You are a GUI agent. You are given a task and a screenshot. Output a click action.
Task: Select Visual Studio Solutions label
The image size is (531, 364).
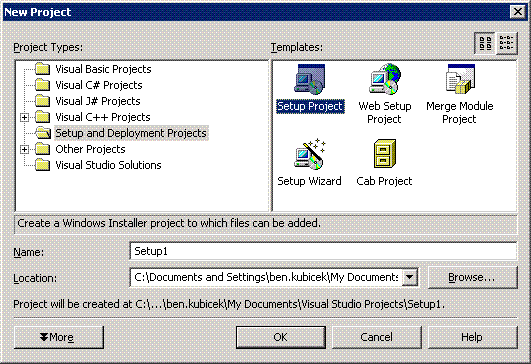[x=108, y=165]
